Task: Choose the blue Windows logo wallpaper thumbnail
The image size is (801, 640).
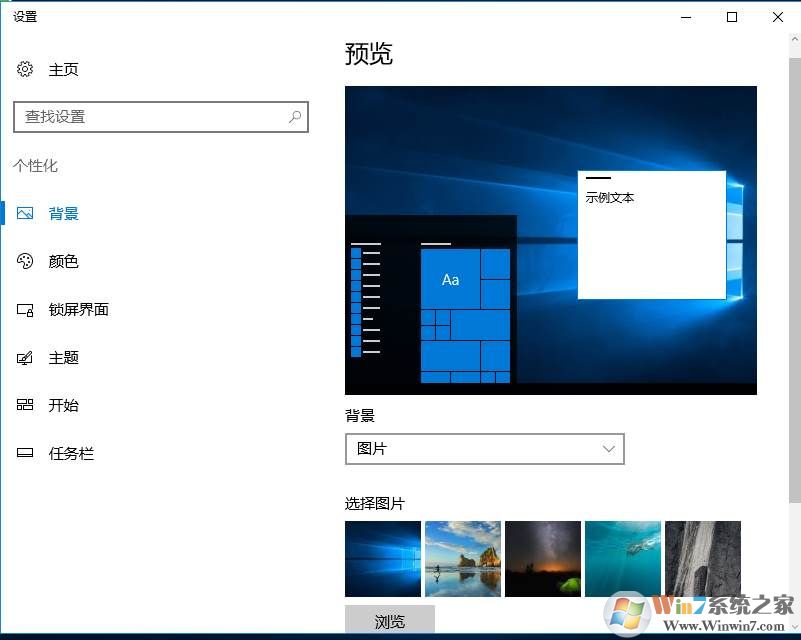Action: 383,559
